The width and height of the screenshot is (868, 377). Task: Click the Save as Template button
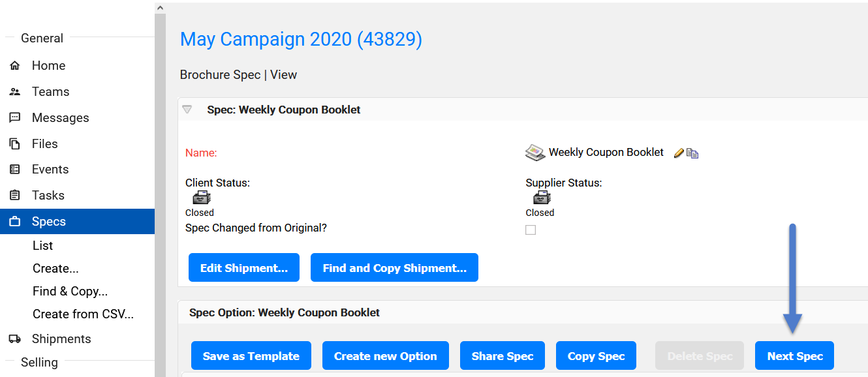tap(251, 356)
